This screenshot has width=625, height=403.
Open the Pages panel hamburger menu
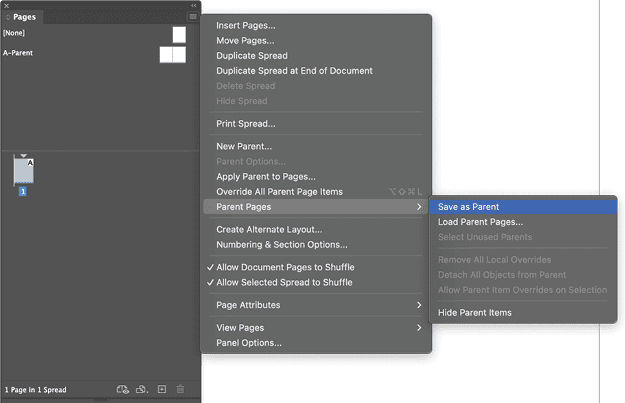coord(192,17)
